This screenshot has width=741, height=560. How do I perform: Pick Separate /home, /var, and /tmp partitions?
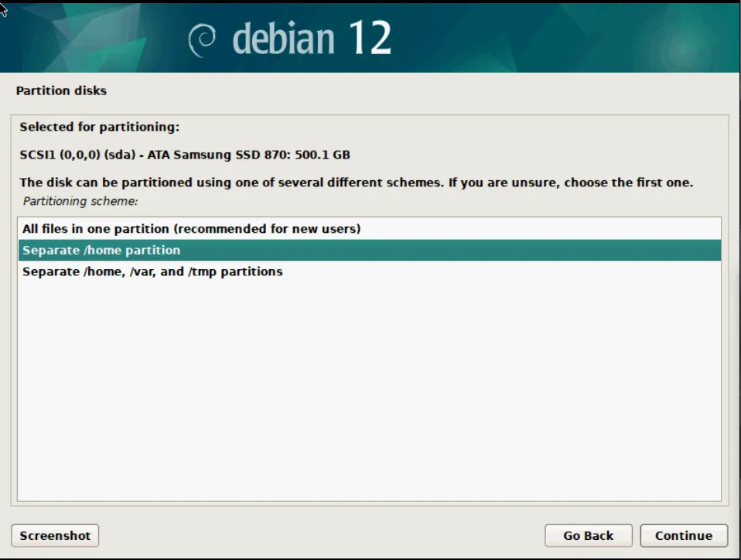pyautogui.click(x=370, y=271)
